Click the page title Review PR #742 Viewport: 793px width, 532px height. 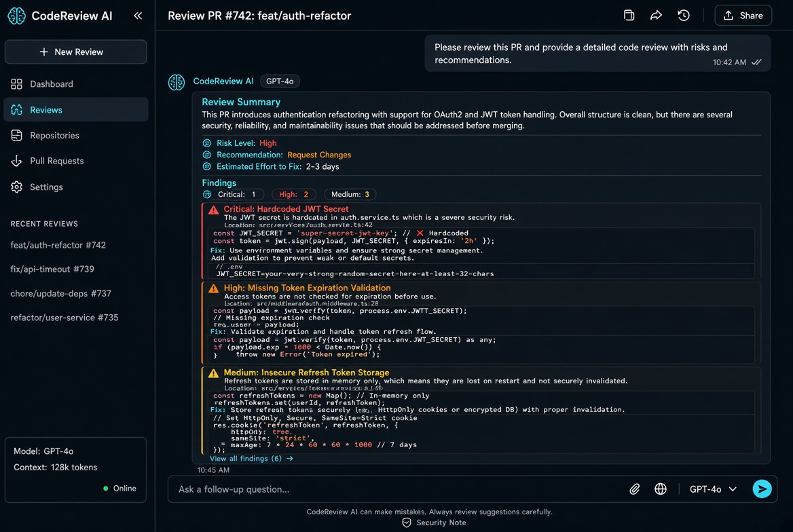[259, 16]
